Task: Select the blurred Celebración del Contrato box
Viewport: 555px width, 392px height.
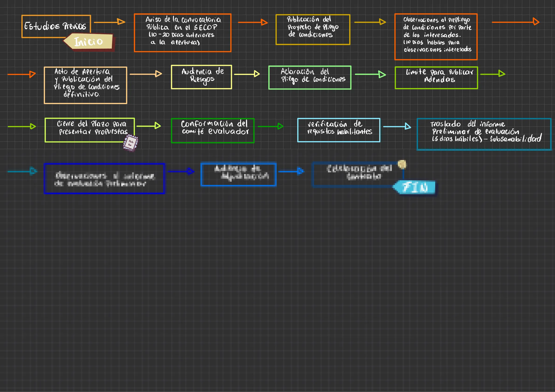Action: click(357, 174)
